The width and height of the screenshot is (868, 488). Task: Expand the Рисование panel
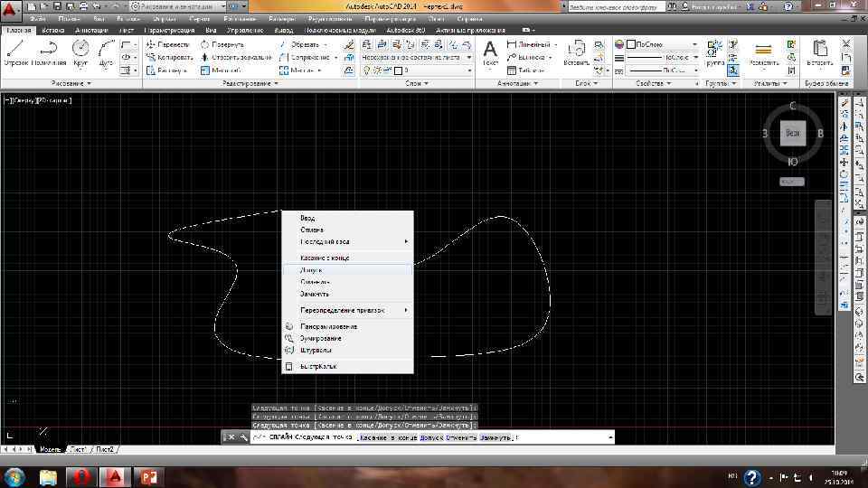coord(71,83)
